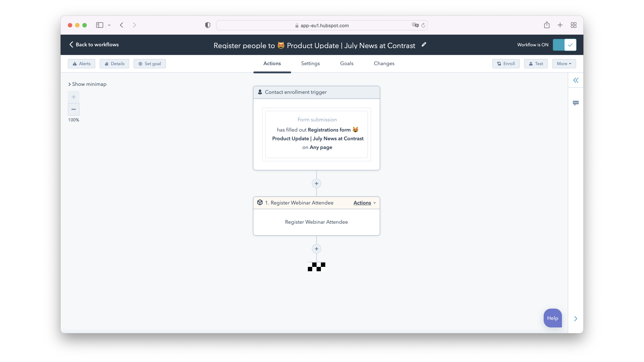Click the cube icon on Register Webinar Attendee
Screen dimensions: 644x362
(260, 202)
